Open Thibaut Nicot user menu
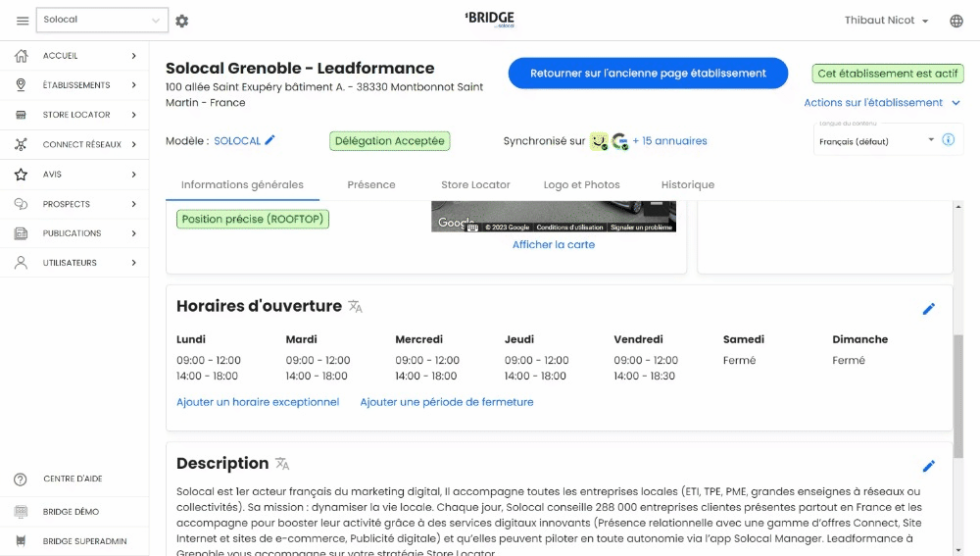The image size is (980, 556). (x=886, y=21)
